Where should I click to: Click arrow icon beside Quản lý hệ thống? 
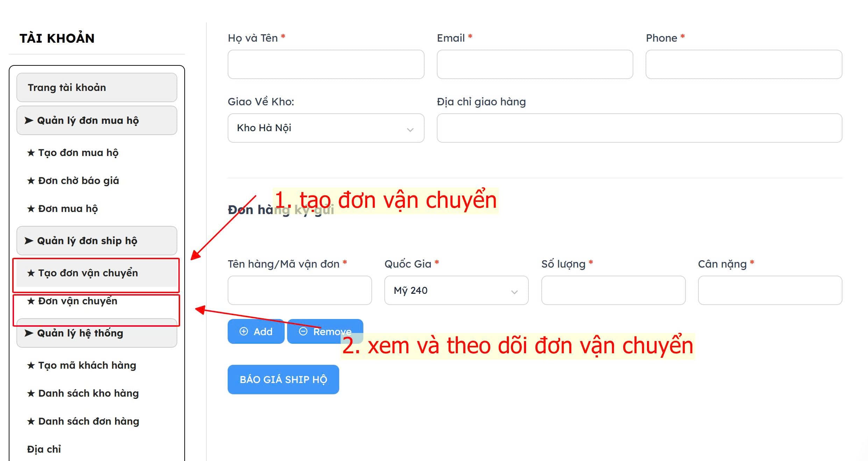click(29, 333)
